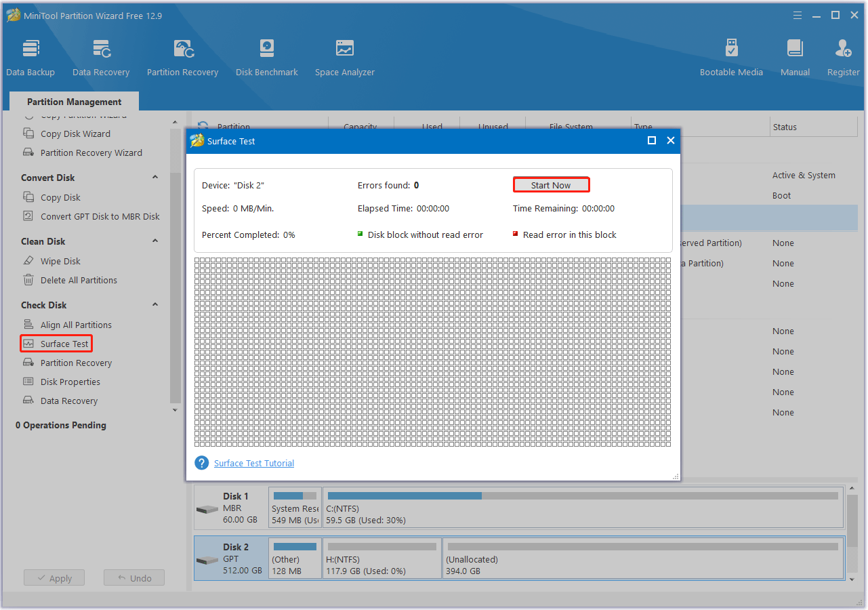Create Bootable Media
Viewport: 868px width, 610px height.
(731, 58)
